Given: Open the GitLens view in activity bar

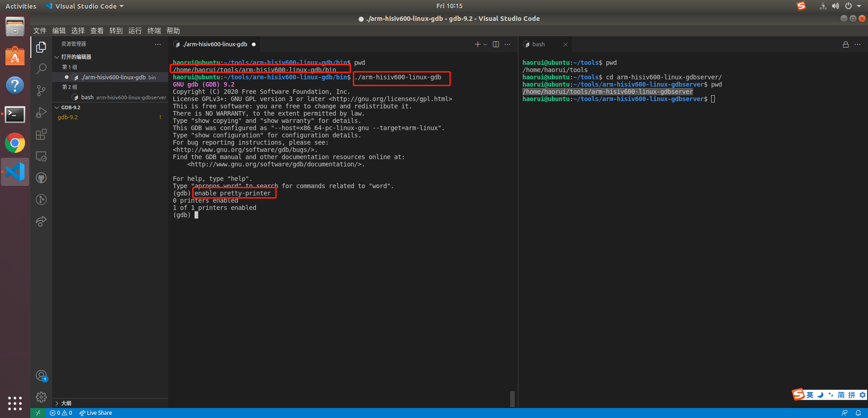Looking at the screenshot, I should click(x=41, y=199).
